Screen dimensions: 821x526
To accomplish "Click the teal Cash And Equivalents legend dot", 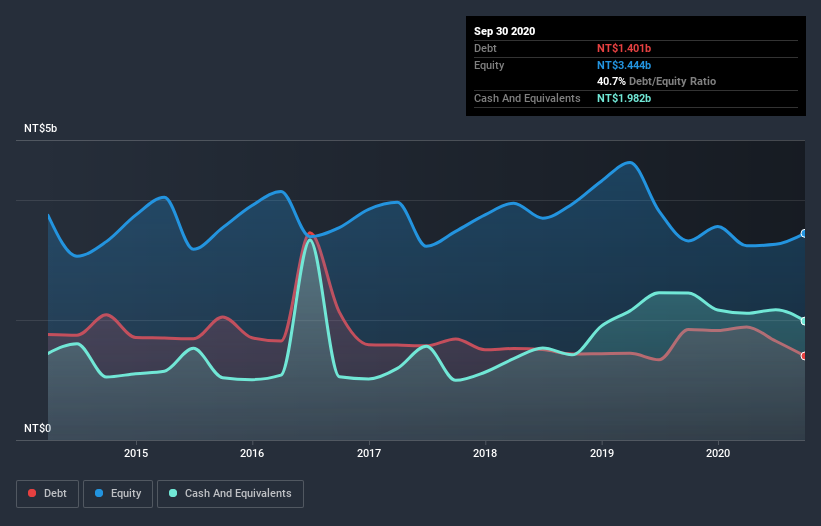I will 173,493.
